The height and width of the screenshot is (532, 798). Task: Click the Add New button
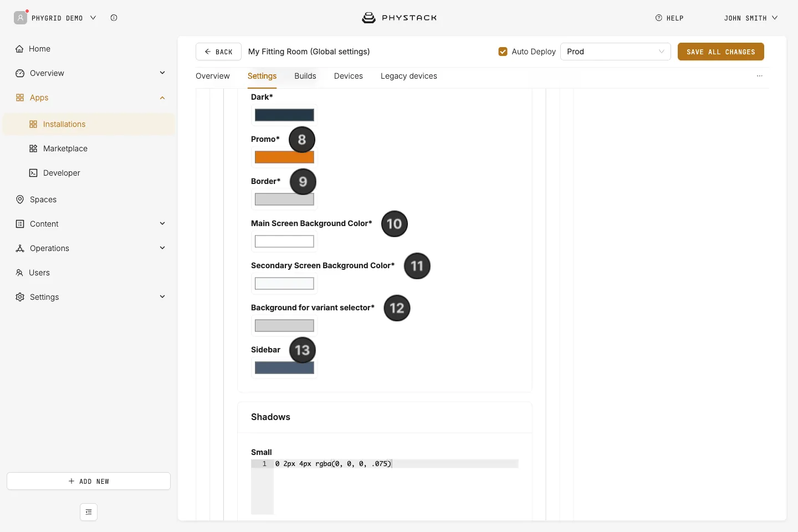point(89,481)
